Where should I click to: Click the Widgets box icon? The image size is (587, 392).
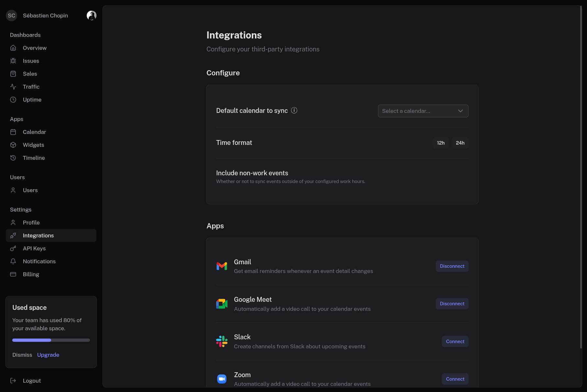pos(13,145)
